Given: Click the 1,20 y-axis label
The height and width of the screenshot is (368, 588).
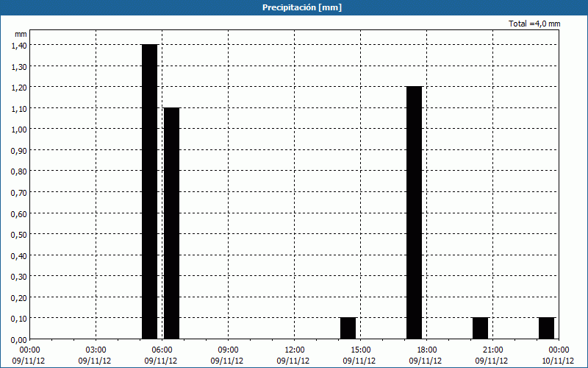Looking at the screenshot, I should tap(19, 87).
